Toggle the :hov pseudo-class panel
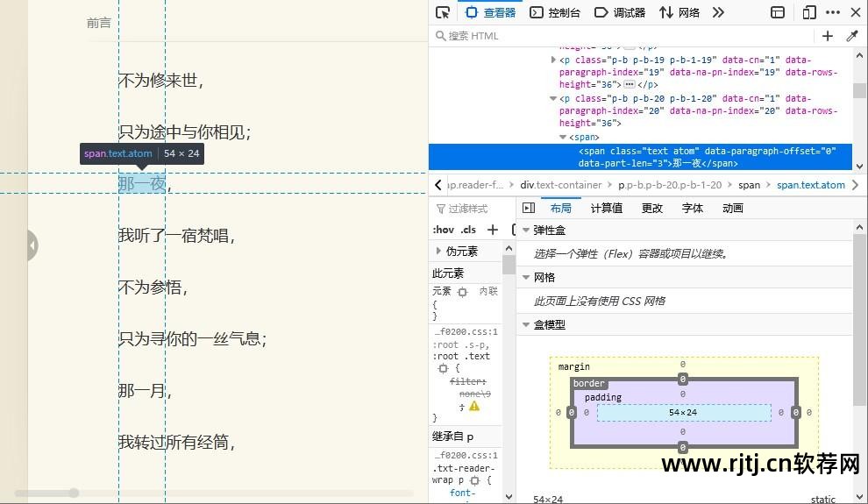Image resolution: width=868 pixels, height=504 pixels. tap(444, 230)
